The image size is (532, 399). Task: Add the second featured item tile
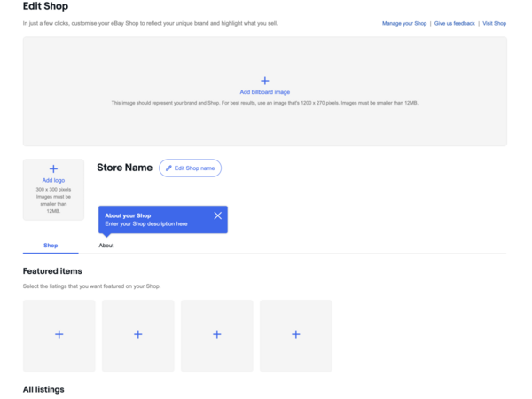[x=137, y=334]
